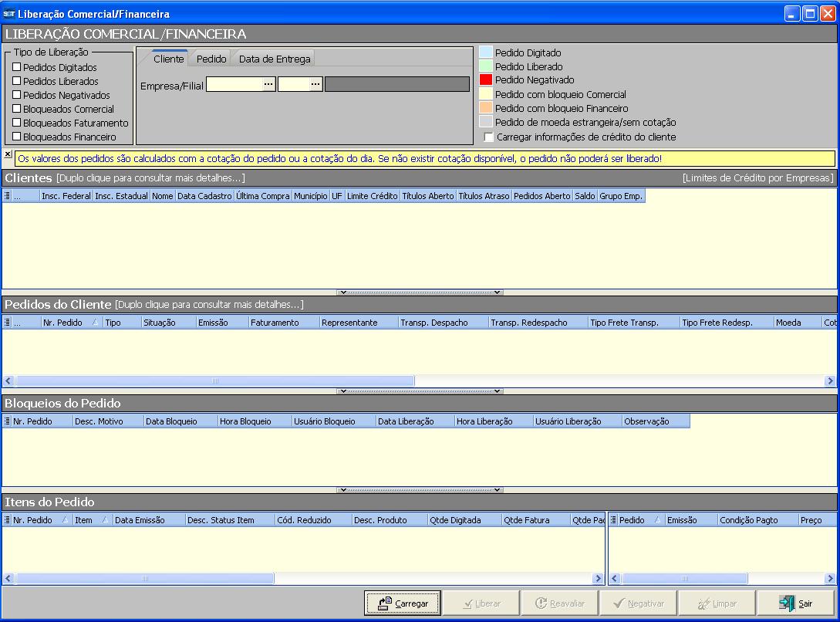The height and width of the screenshot is (622, 840).
Task: Collapse the splitter below Pedidos do Cliente grid
Action: (420, 391)
